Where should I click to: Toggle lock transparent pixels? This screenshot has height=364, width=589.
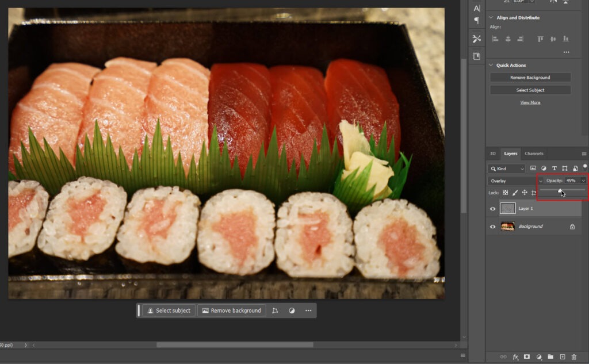point(505,193)
